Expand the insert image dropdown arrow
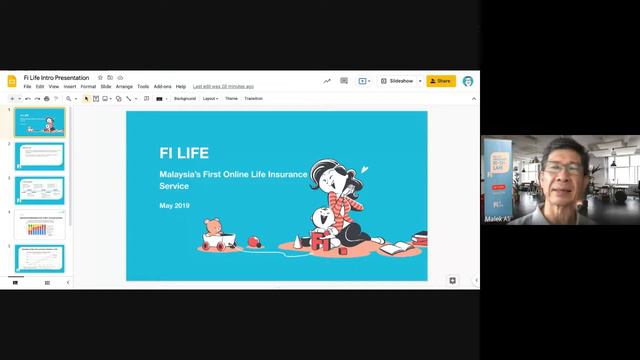 pos(111,99)
